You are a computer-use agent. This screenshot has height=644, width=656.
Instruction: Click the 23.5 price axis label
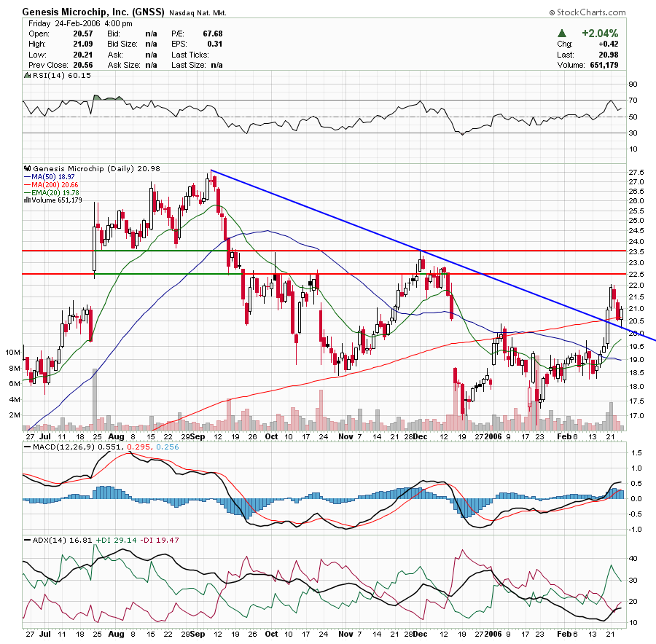[636, 252]
